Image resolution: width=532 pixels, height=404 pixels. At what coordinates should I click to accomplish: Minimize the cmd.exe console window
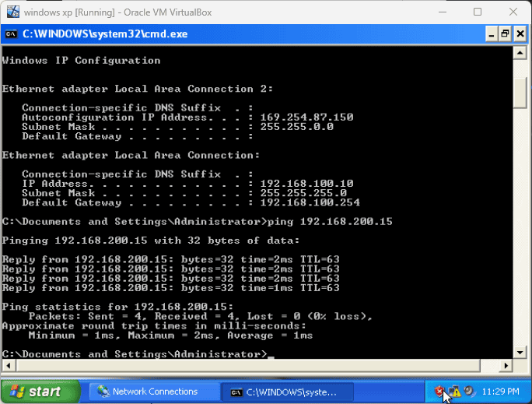[491, 33]
